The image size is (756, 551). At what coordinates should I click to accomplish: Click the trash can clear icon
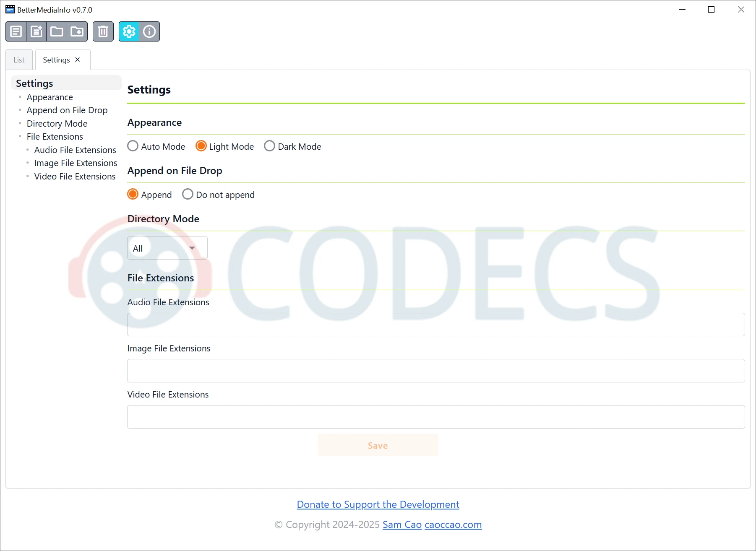[103, 31]
